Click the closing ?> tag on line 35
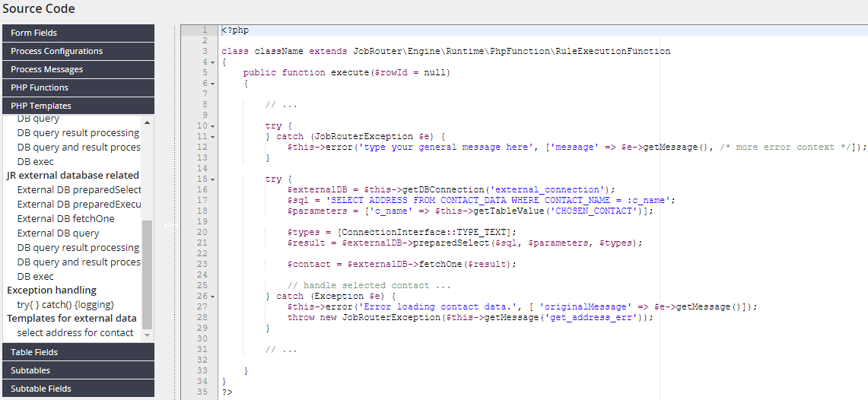The height and width of the screenshot is (400, 868). pyautogui.click(x=227, y=392)
